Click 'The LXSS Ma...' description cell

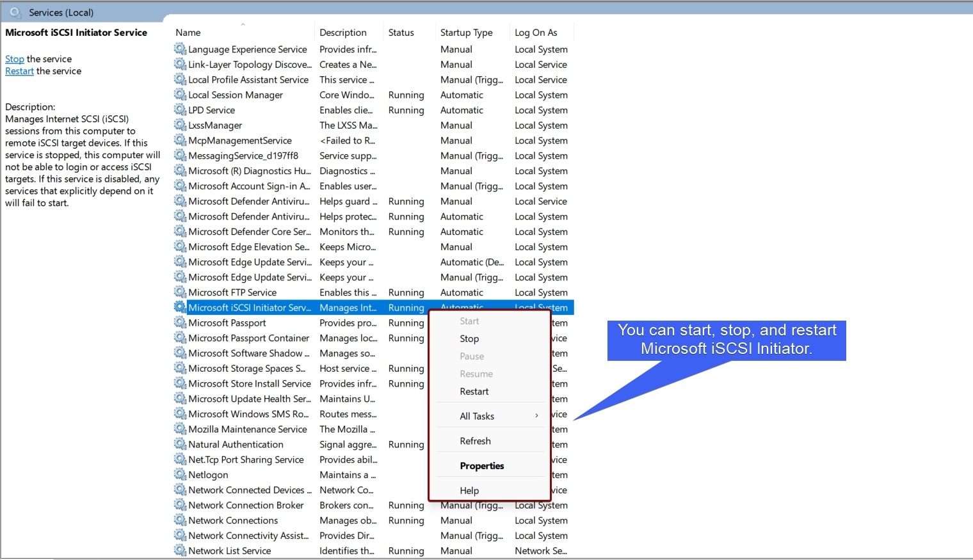[348, 125]
